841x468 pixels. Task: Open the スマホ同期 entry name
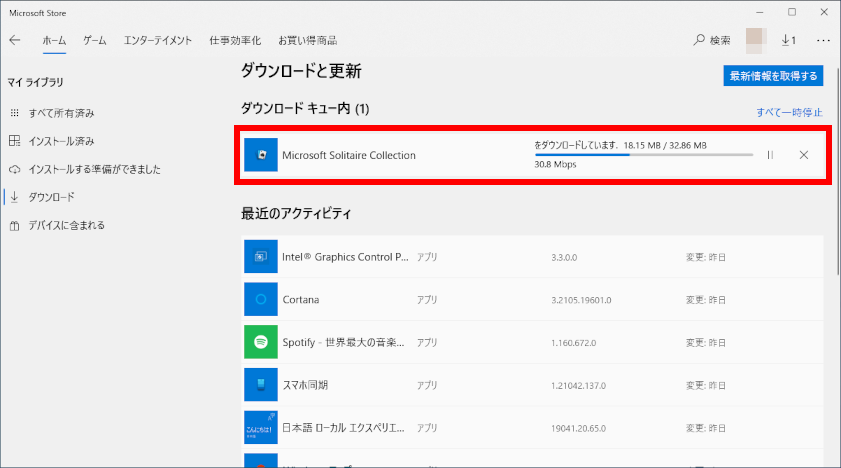point(305,385)
